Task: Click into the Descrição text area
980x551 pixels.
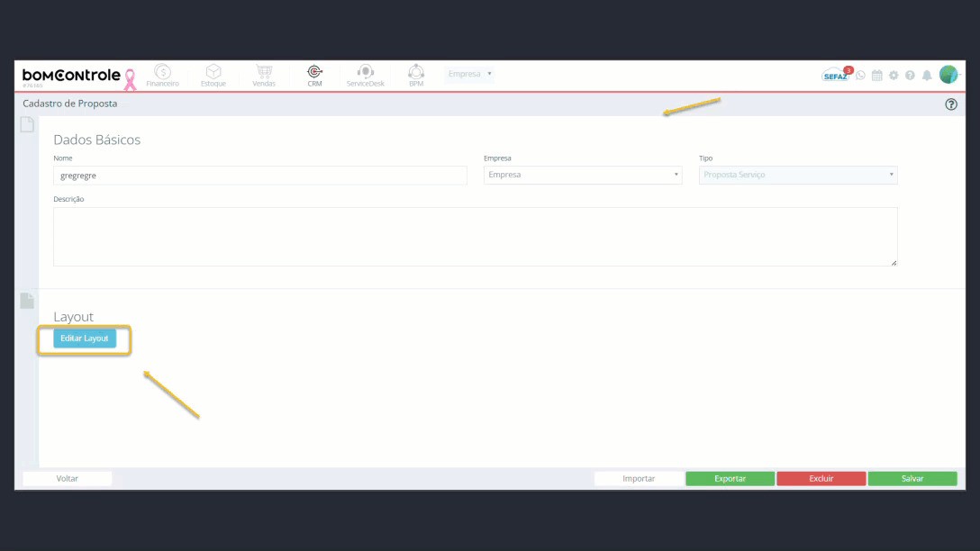Action: tap(475, 237)
